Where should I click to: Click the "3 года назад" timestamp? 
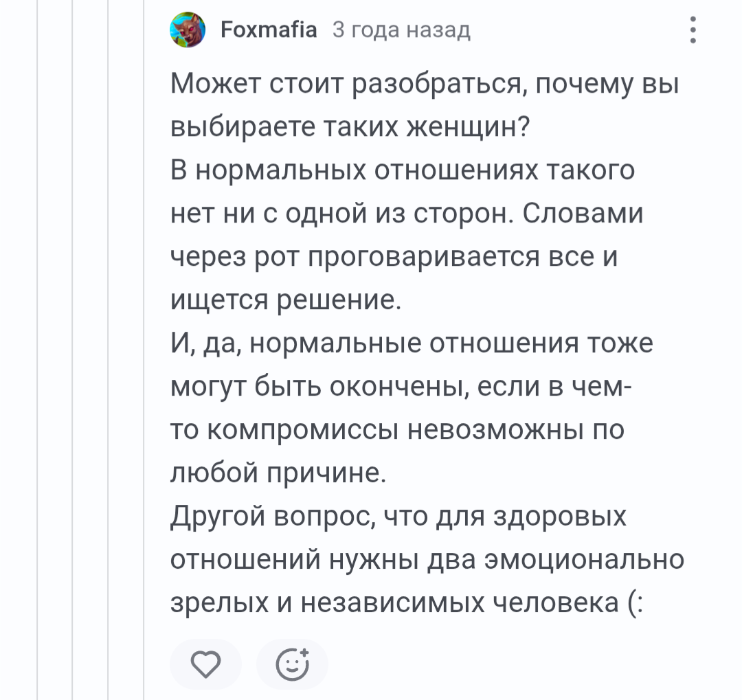(401, 30)
